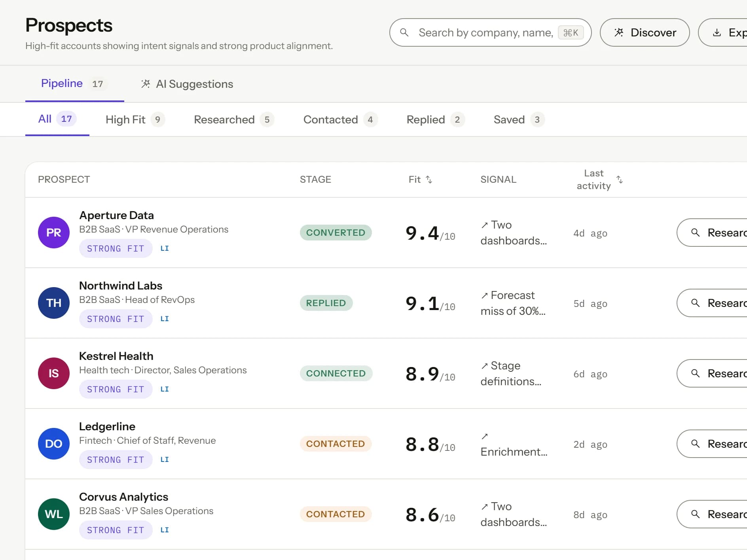Sort by Fit column arrows

pos(429,180)
